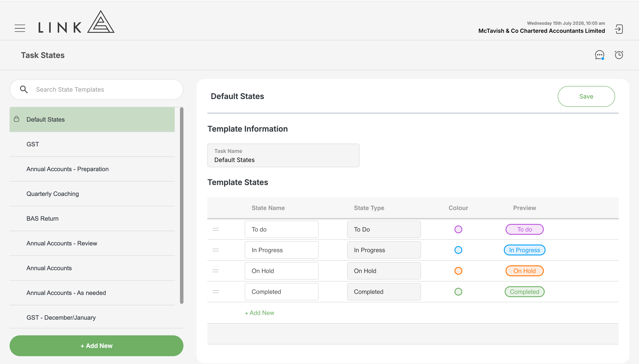Open the Completed state type dropdown
Image resolution: width=639 pixels, height=364 pixels.
pos(384,292)
